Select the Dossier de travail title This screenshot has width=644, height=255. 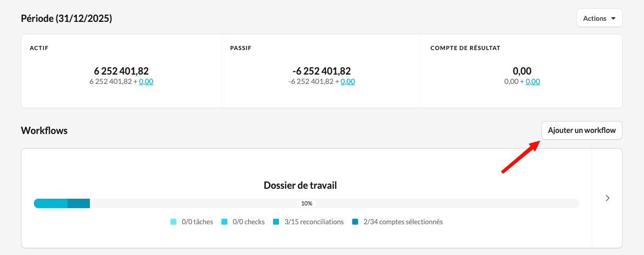pos(300,185)
